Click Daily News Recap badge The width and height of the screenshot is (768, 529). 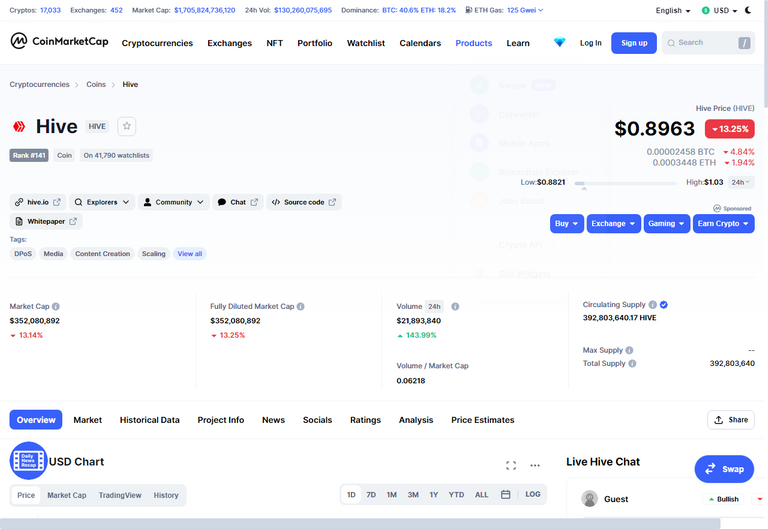(28, 461)
